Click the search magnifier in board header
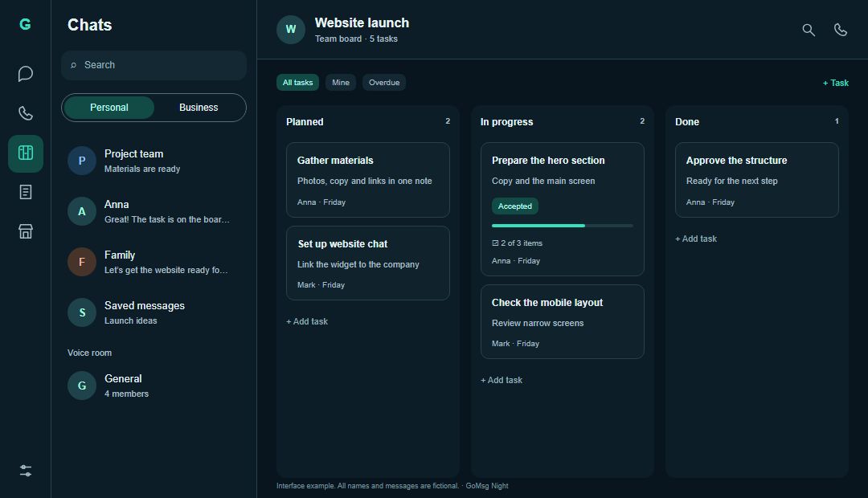 click(809, 30)
